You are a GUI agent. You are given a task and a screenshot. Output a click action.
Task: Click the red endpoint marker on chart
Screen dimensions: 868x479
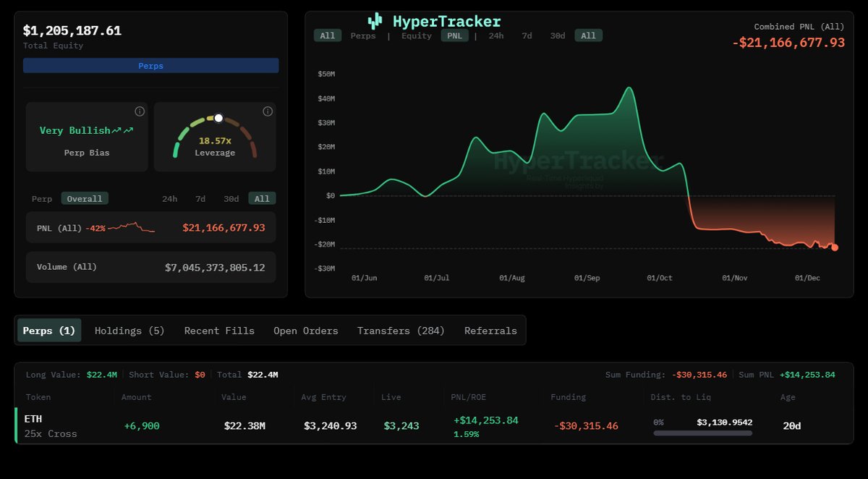tap(835, 247)
